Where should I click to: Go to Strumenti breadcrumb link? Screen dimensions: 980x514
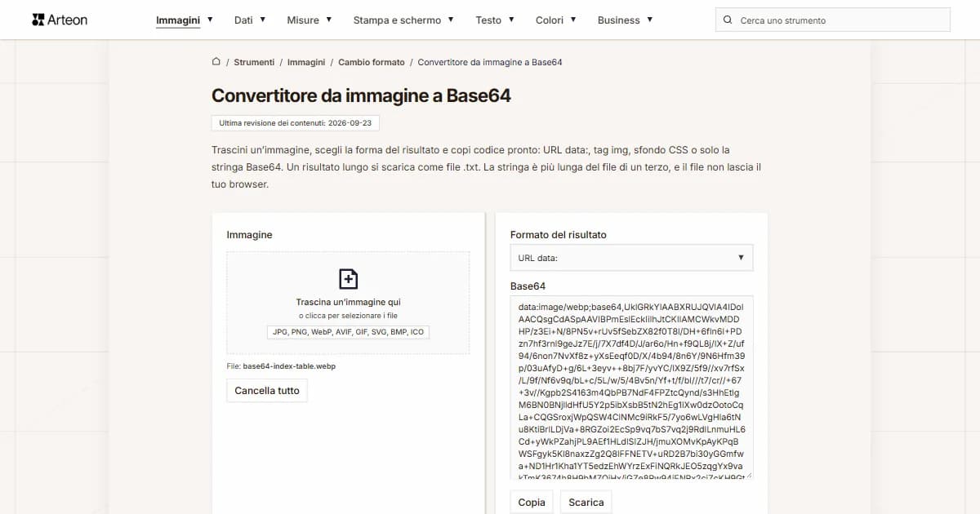[254, 62]
